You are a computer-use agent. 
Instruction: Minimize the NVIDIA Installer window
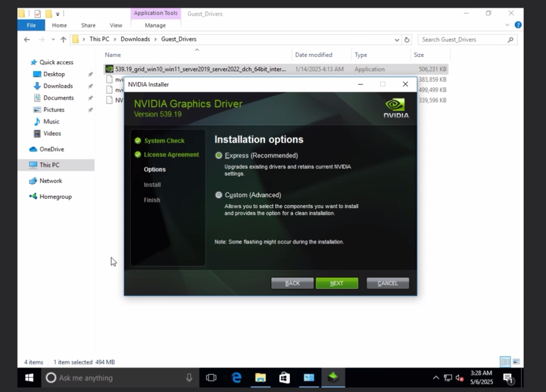point(361,84)
